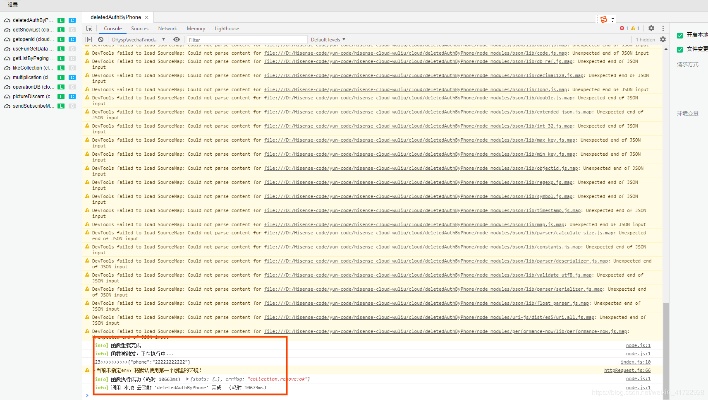
Task: Click the yellow warning count indicator
Action: [634, 28]
